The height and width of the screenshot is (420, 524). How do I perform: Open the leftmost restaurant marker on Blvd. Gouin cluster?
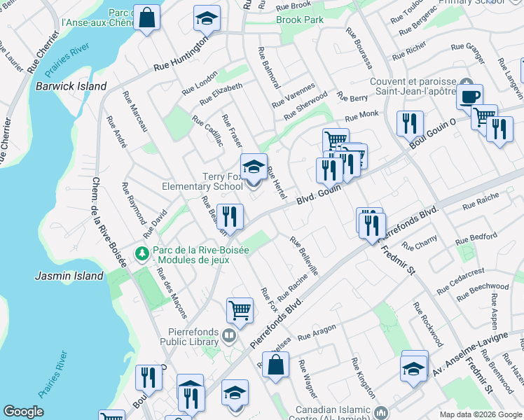330,171
